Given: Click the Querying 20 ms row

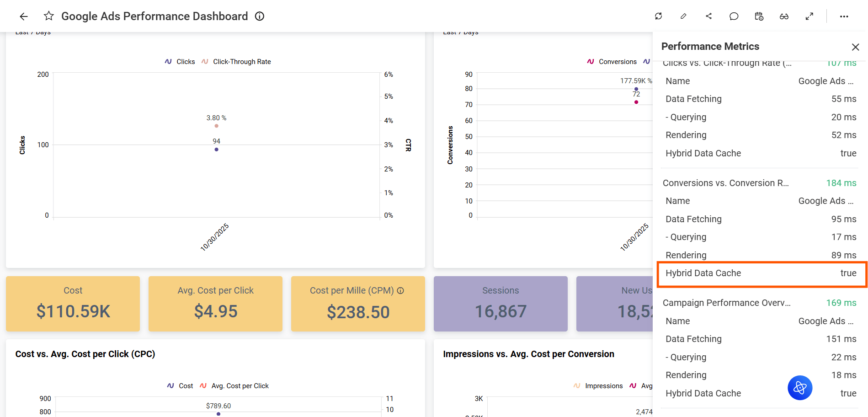Looking at the screenshot, I should [761, 117].
